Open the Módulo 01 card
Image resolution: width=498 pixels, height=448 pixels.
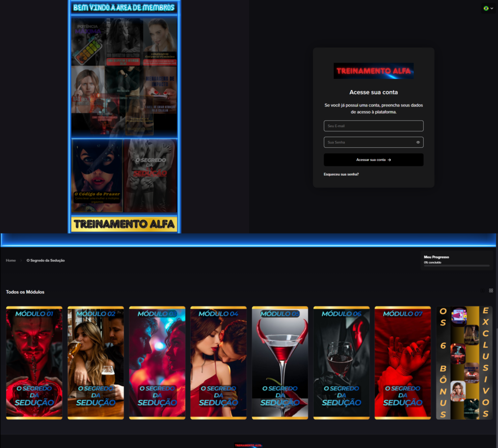click(34, 362)
